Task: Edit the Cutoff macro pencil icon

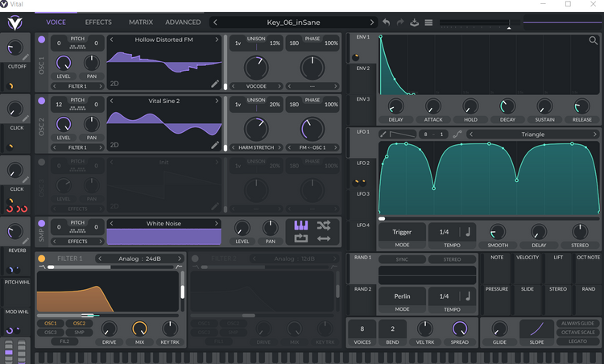Action: [x=26, y=57]
